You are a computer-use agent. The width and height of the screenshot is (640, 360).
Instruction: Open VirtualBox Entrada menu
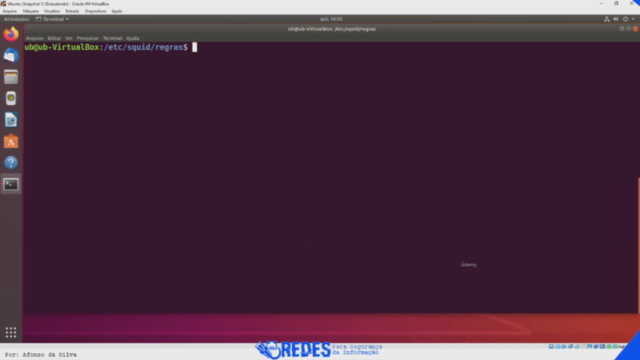(x=72, y=11)
